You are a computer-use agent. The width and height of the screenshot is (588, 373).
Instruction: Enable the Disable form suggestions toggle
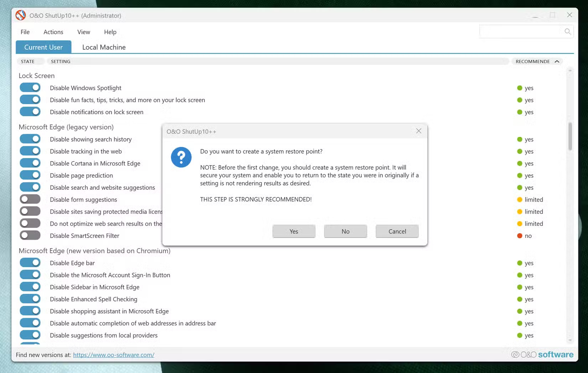30,199
